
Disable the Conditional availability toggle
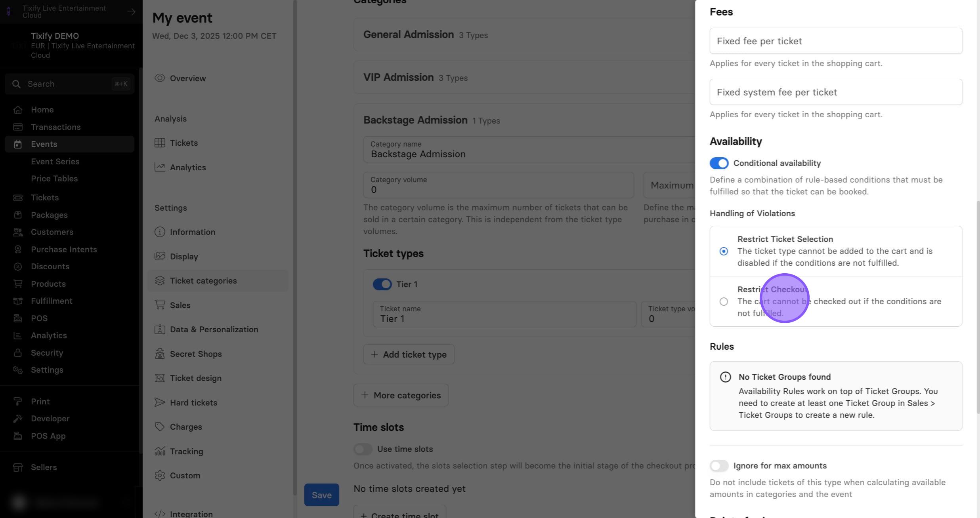pyautogui.click(x=719, y=163)
